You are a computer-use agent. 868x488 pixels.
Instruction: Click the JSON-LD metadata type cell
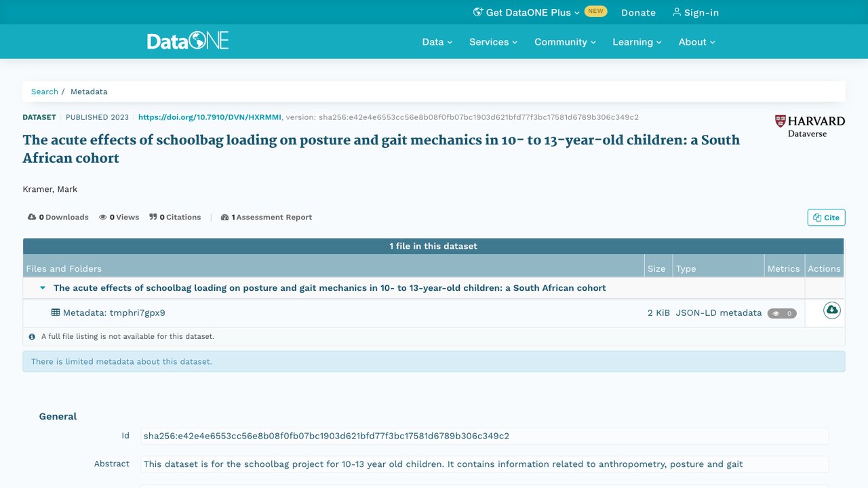719,313
